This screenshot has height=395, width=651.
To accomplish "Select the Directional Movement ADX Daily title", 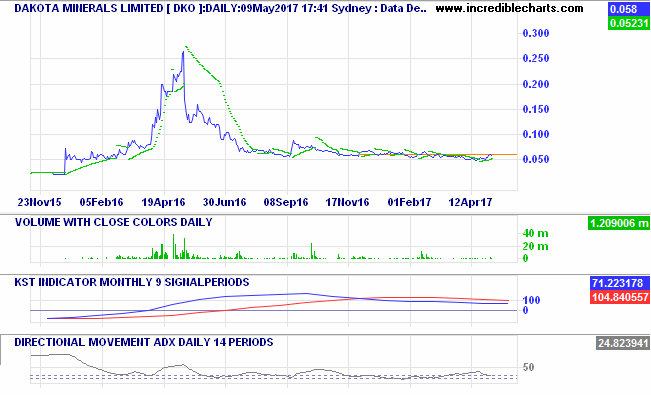I will (144, 342).
